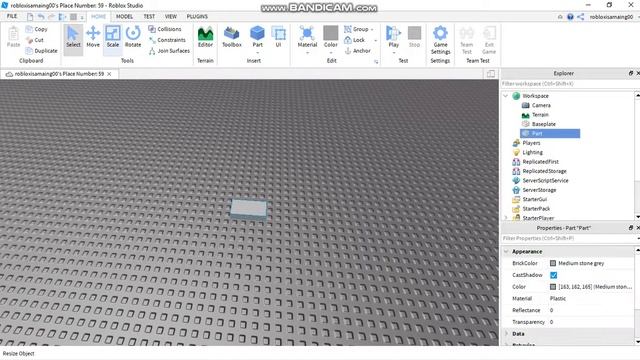Select Lighting service in Explorer
The height and width of the screenshot is (360, 640).
(x=528, y=152)
